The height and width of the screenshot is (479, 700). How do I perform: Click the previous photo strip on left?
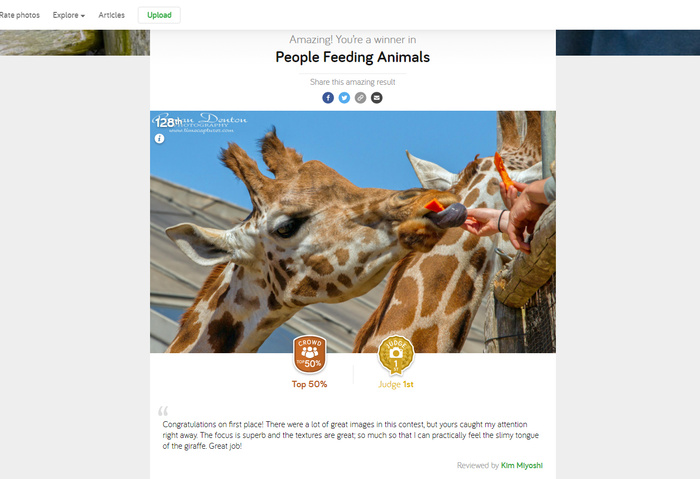click(75, 43)
